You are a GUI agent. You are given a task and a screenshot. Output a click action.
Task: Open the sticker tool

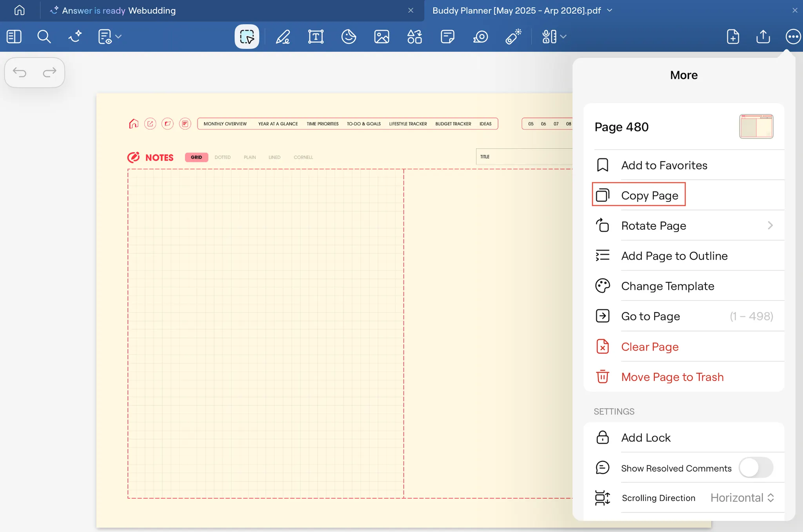[349, 37]
